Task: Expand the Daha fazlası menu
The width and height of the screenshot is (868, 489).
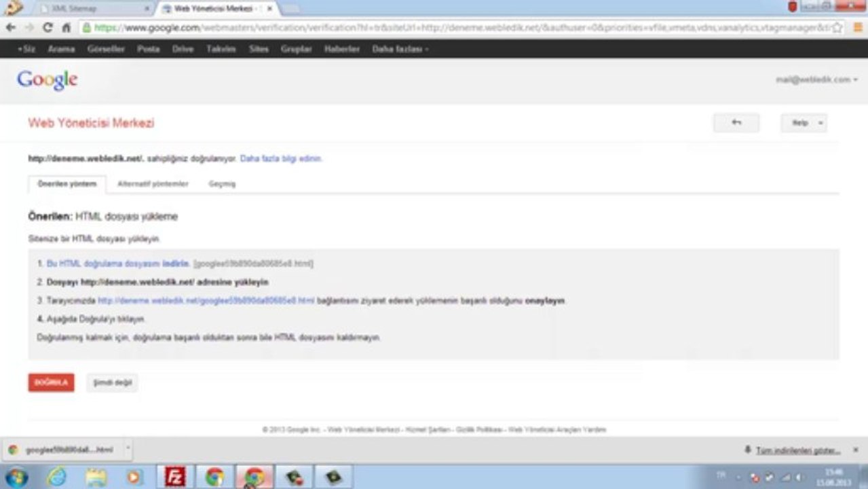Action: click(x=400, y=49)
